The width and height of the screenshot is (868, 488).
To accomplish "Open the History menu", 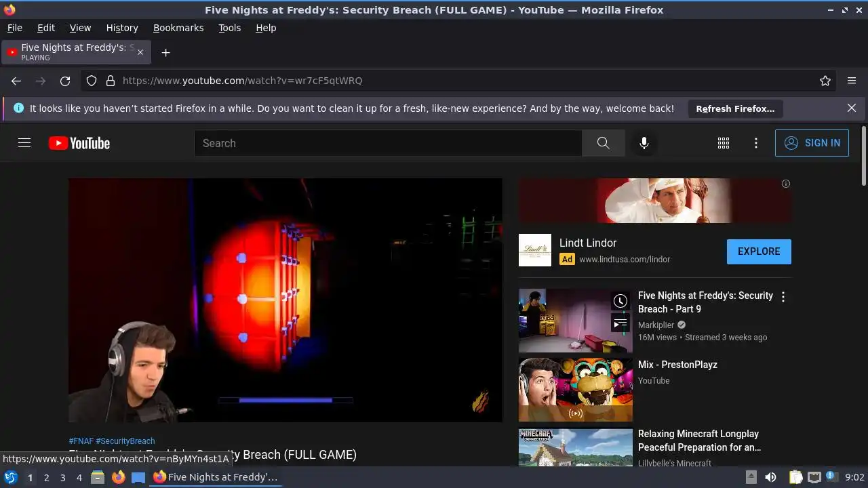I will [122, 28].
